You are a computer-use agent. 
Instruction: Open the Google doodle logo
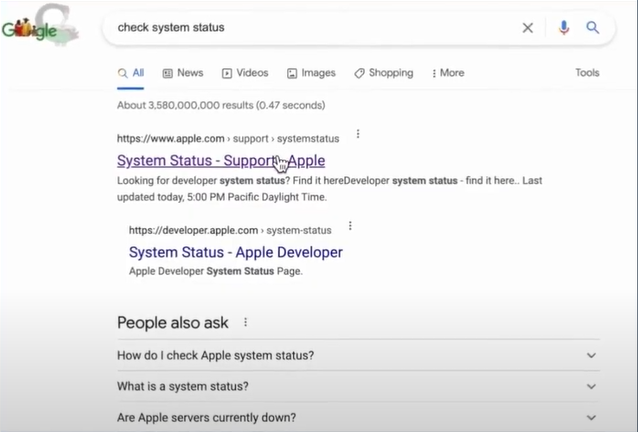[40, 26]
